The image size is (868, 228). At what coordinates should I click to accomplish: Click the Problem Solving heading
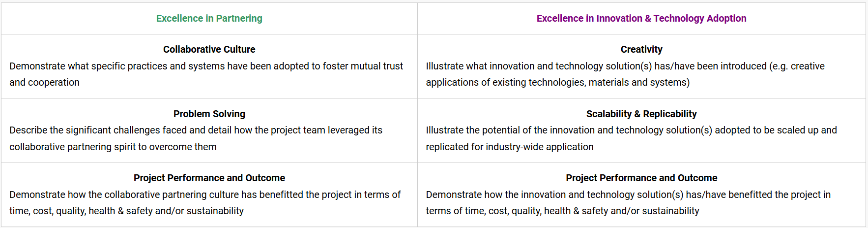coord(209,114)
